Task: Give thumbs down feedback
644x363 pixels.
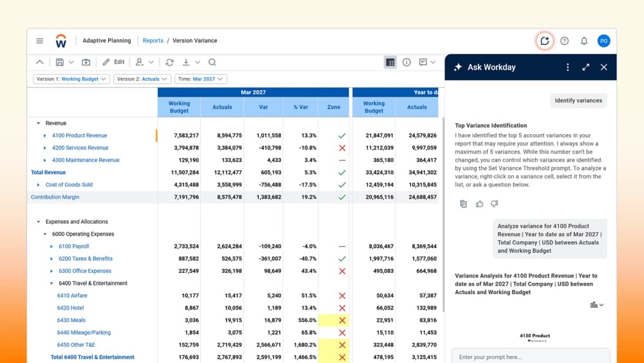Action: pos(495,204)
